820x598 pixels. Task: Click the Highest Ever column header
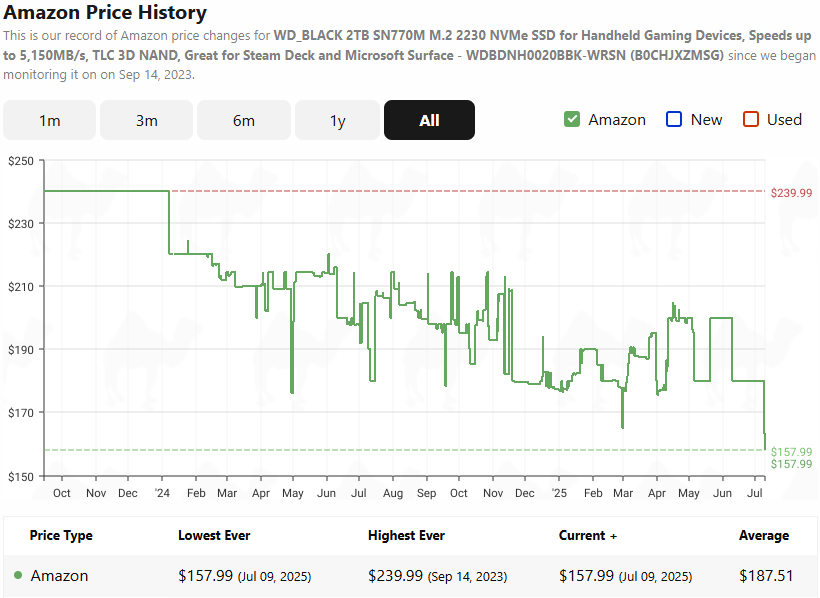point(406,536)
